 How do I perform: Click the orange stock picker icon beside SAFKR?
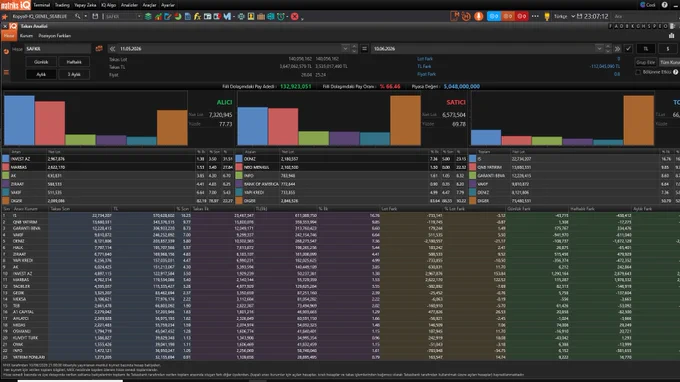click(99, 49)
